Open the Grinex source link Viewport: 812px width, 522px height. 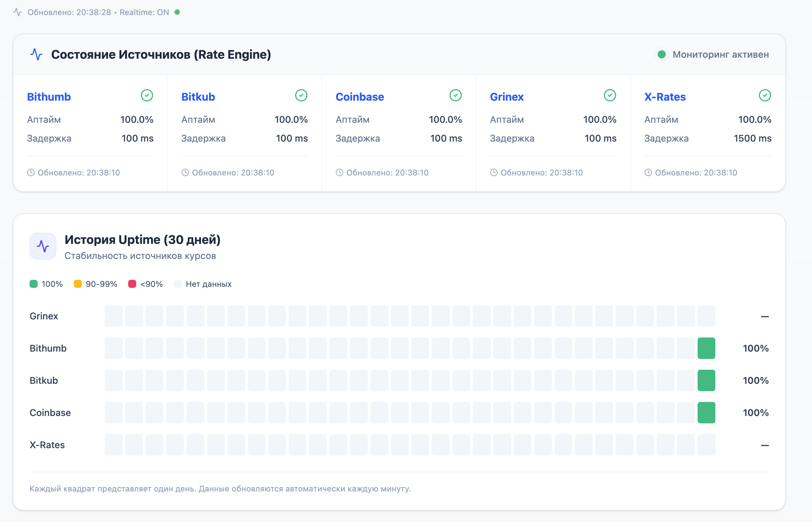tap(507, 97)
